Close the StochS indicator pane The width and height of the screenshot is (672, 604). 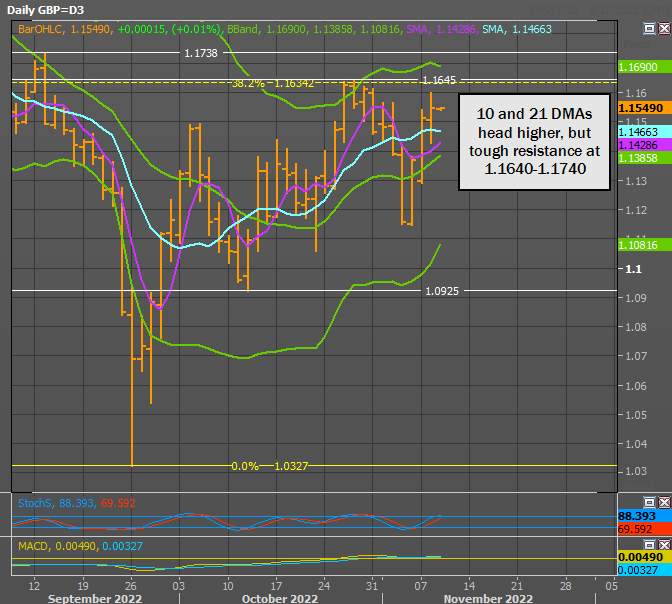[x=664, y=502]
